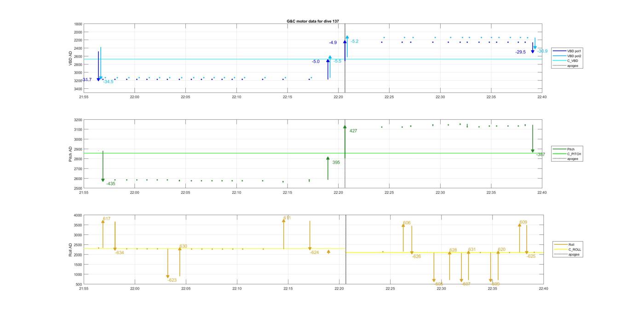
Task: Click the "Roll AD" y-axis label
Action: point(71,249)
